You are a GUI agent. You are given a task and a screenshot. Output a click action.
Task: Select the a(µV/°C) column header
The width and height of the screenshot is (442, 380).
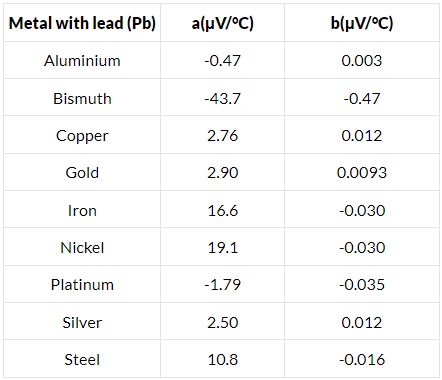[x=223, y=23]
